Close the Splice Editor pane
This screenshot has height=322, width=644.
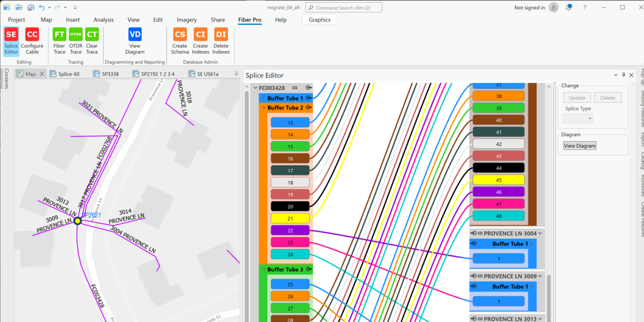pos(631,75)
